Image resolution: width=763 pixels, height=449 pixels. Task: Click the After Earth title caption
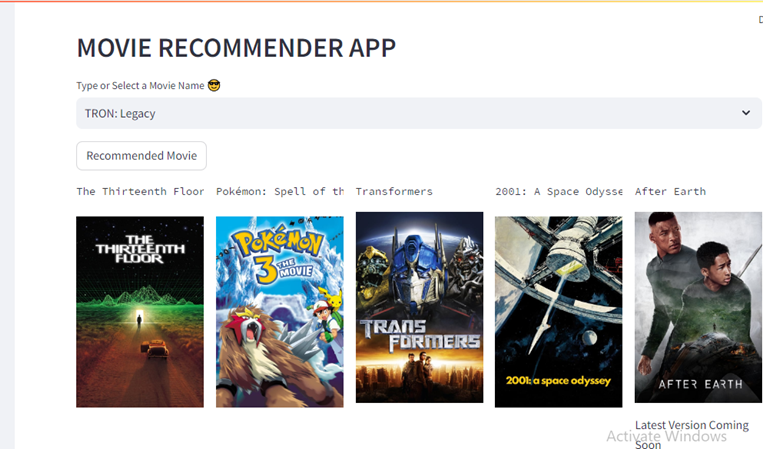[x=670, y=192]
